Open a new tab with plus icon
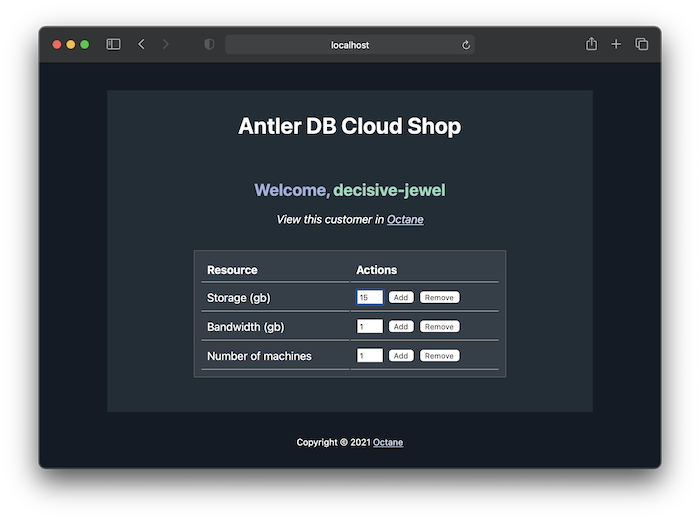The image size is (700, 520). point(616,44)
